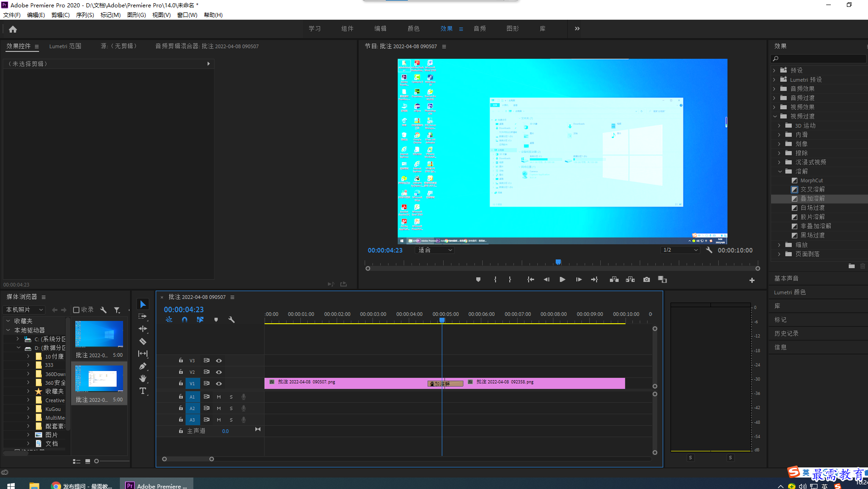The height and width of the screenshot is (489, 868).
Task: Toggle V1 track lock
Action: [x=181, y=383]
